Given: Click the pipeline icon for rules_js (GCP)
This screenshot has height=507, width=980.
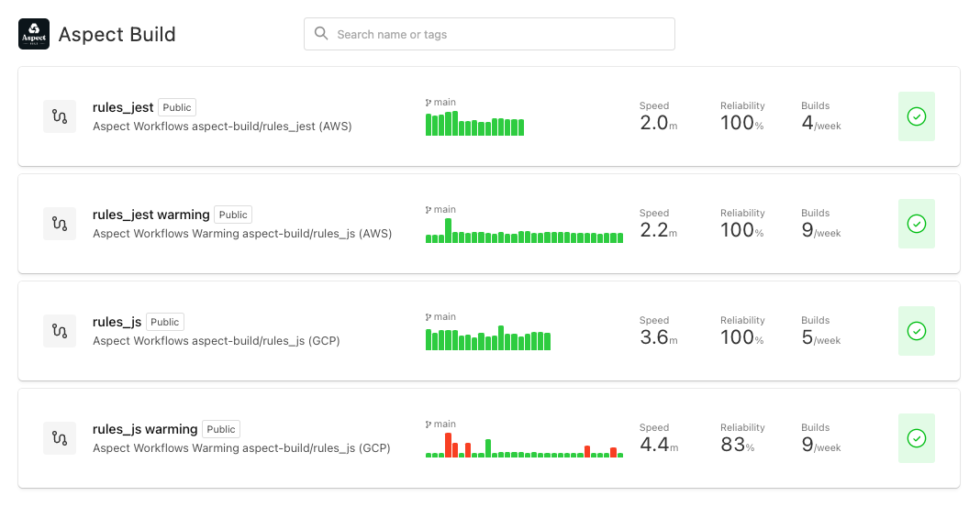Looking at the screenshot, I should [60, 331].
